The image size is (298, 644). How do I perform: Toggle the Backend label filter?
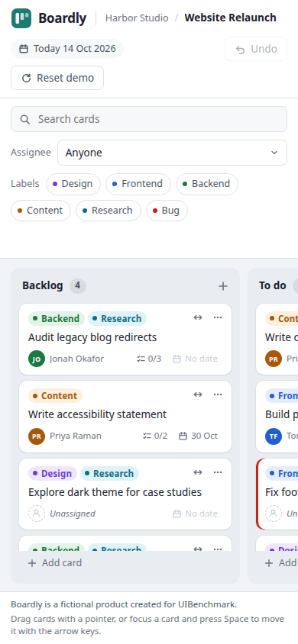click(x=207, y=184)
